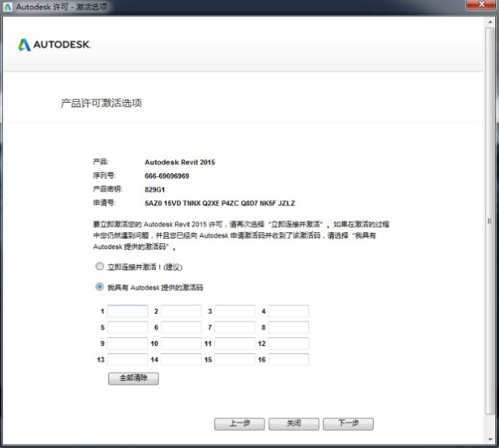Image resolution: width=499 pixels, height=448 pixels.
Task: Click the scrollbar up arrow
Action: point(490,22)
